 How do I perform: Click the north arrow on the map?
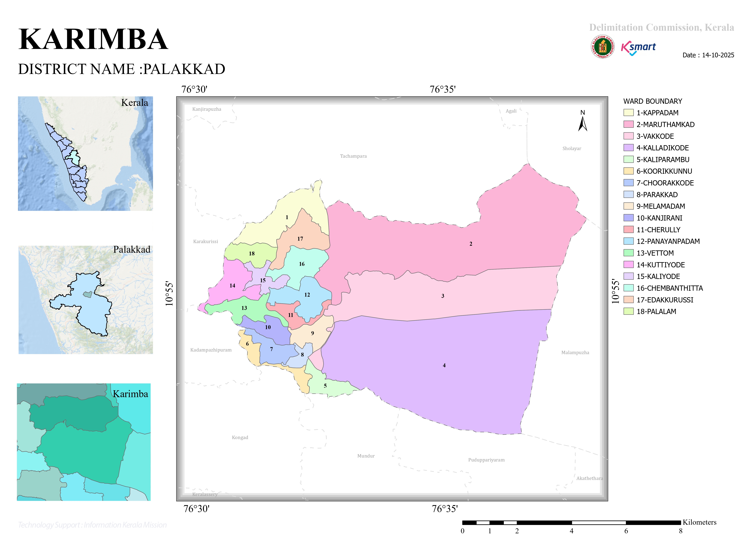582,121
